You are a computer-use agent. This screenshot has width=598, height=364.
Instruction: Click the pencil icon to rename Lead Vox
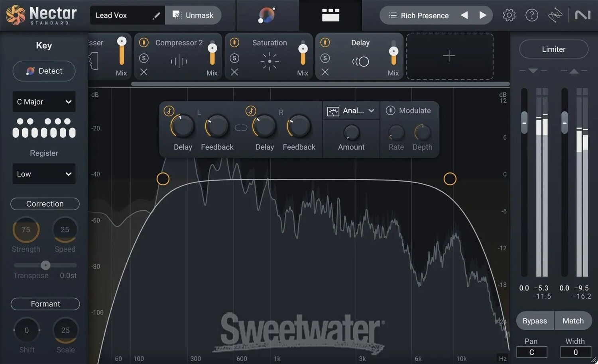pyautogui.click(x=156, y=16)
